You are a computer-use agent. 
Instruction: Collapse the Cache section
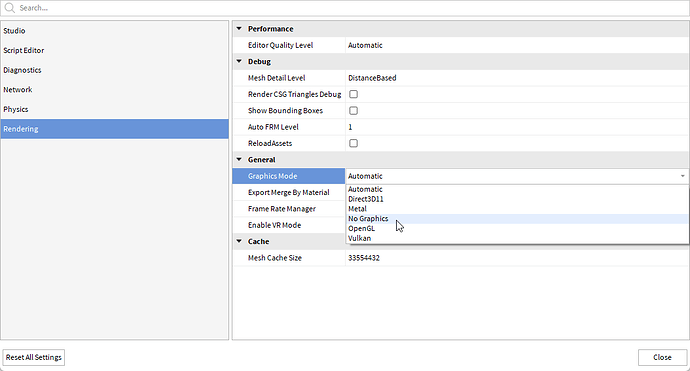click(239, 241)
